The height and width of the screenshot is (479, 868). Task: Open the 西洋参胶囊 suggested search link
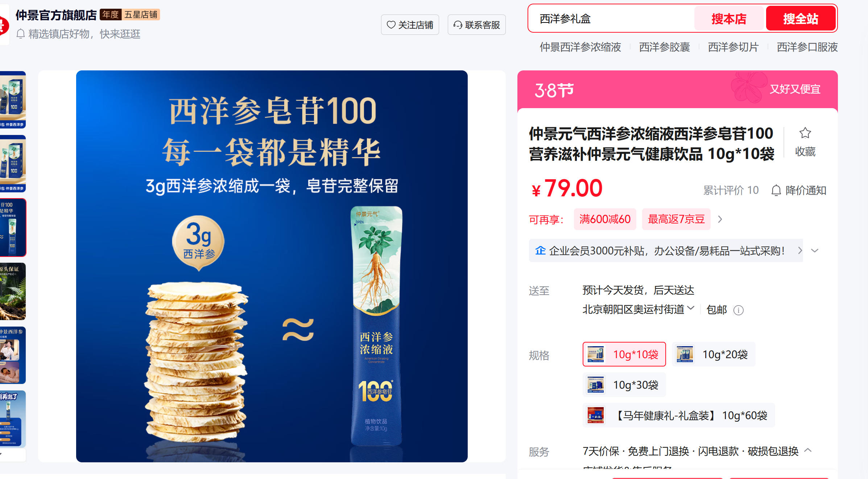pos(664,47)
